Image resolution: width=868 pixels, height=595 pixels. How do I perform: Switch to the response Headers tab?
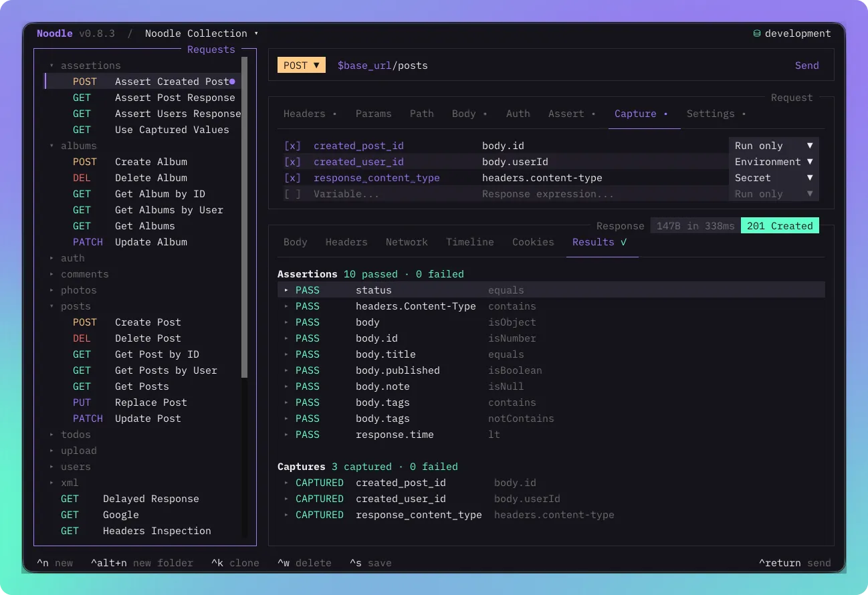346,242
